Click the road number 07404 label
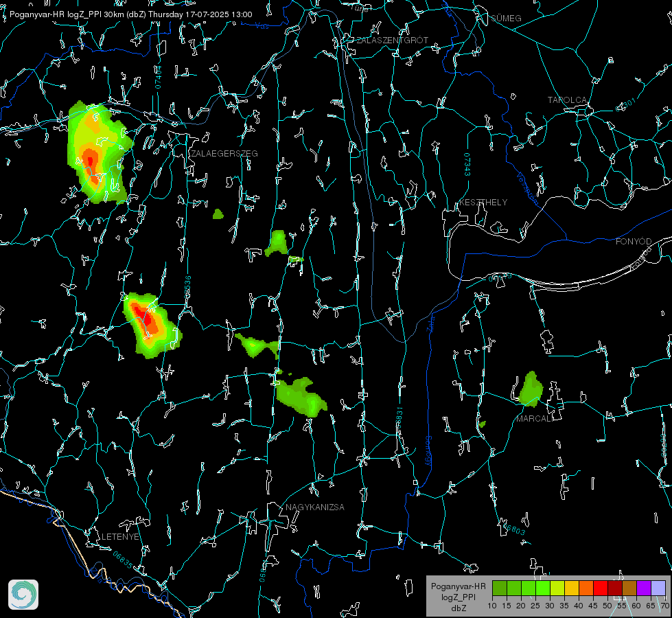This screenshot has width=672, height=618. tap(158, 77)
